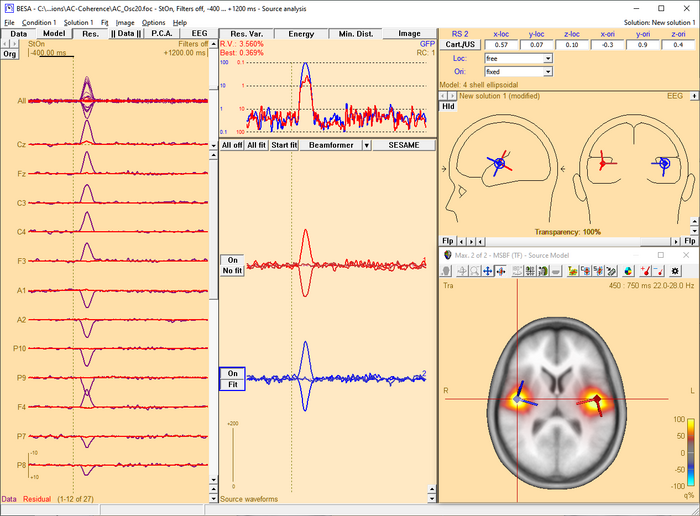Screen dimensions: 700x516
Task: Toggle the Fit button for blue source
Action: click(x=232, y=383)
